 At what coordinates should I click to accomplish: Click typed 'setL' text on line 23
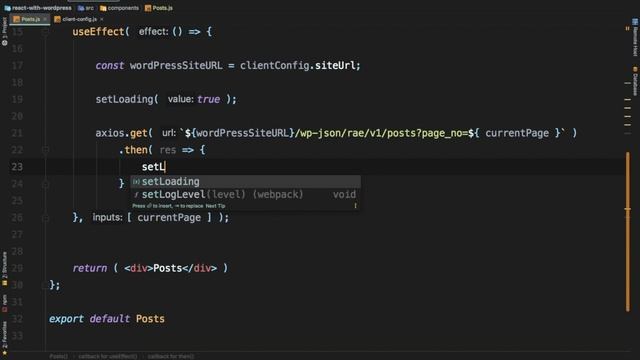pyautogui.click(x=153, y=167)
